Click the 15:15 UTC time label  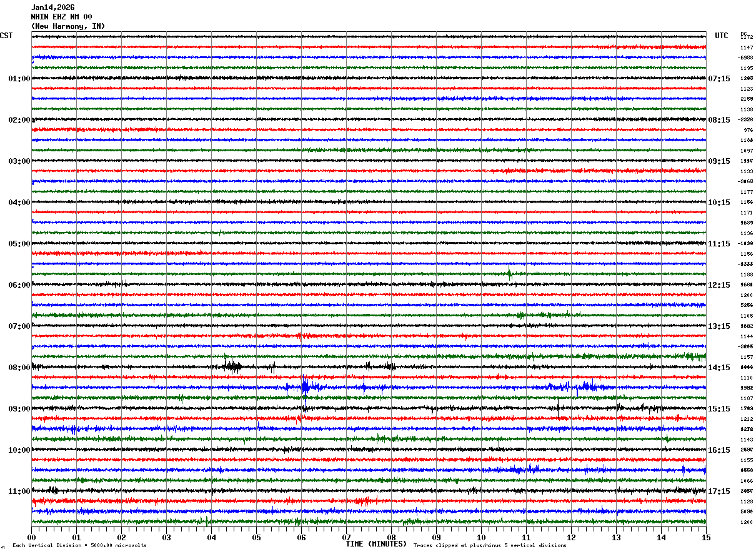pyautogui.click(x=719, y=409)
